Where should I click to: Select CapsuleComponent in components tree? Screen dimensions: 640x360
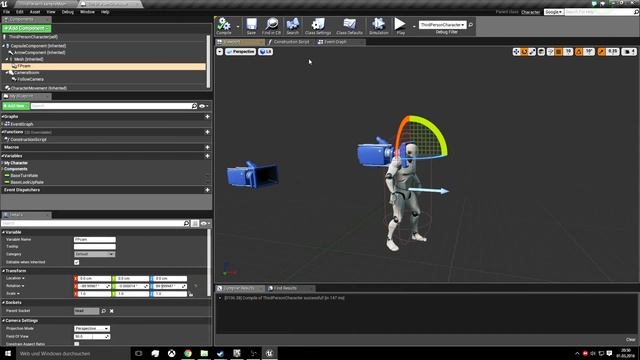[38, 46]
